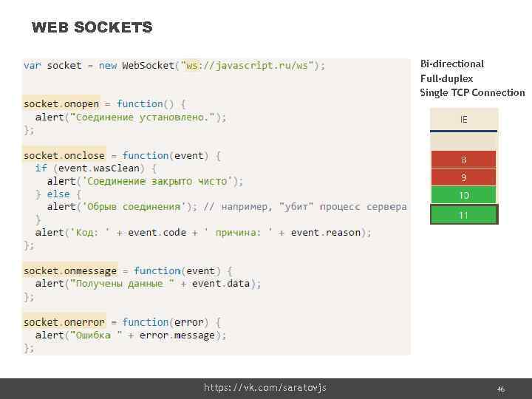The width and height of the screenshot is (532, 399).
Task: Click the ws://javascript.ru/ws URL string
Action: pos(251,66)
